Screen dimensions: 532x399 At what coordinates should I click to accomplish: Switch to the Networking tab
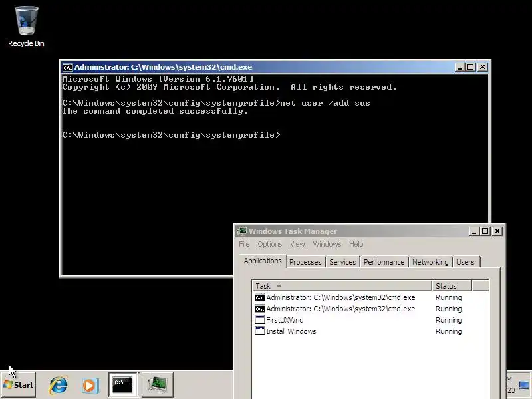(x=430, y=262)
